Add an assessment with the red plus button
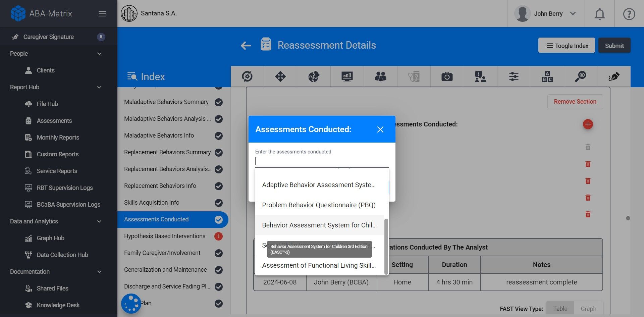The width and height of the screenshot is (644, 317). click(x=588, y=124)
